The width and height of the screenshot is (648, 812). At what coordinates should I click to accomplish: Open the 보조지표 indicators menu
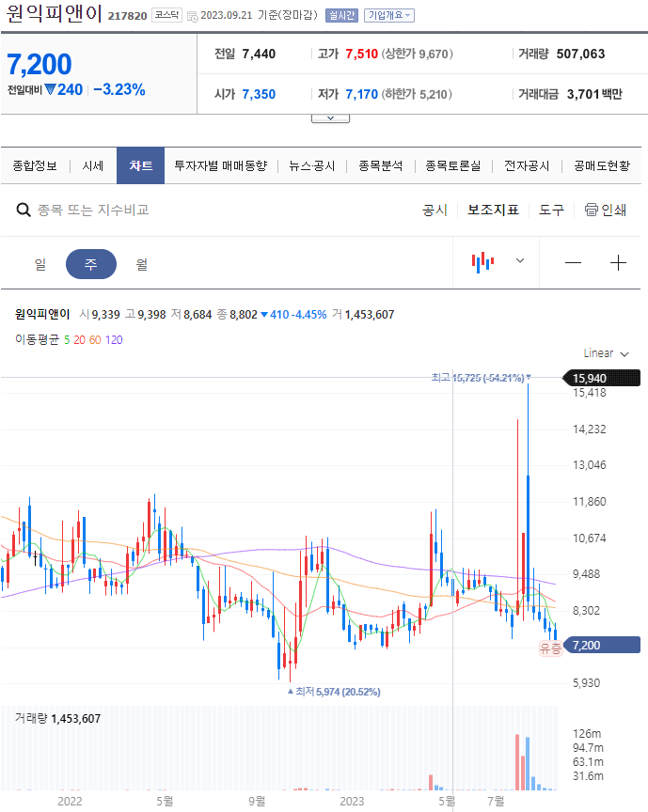pos(493,210)
